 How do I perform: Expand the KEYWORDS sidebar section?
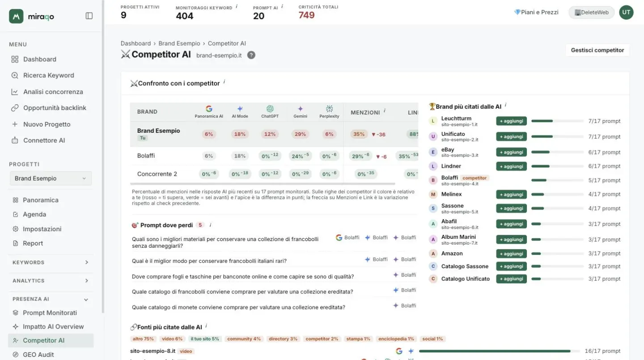coord(51,263)
